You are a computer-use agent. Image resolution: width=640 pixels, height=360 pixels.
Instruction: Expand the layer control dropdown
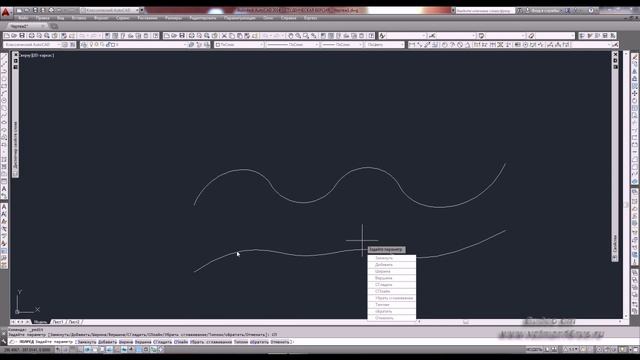185,44
